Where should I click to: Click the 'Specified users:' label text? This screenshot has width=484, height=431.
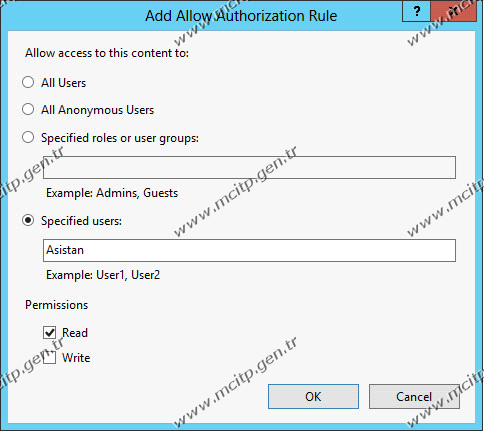pos(81,221)
